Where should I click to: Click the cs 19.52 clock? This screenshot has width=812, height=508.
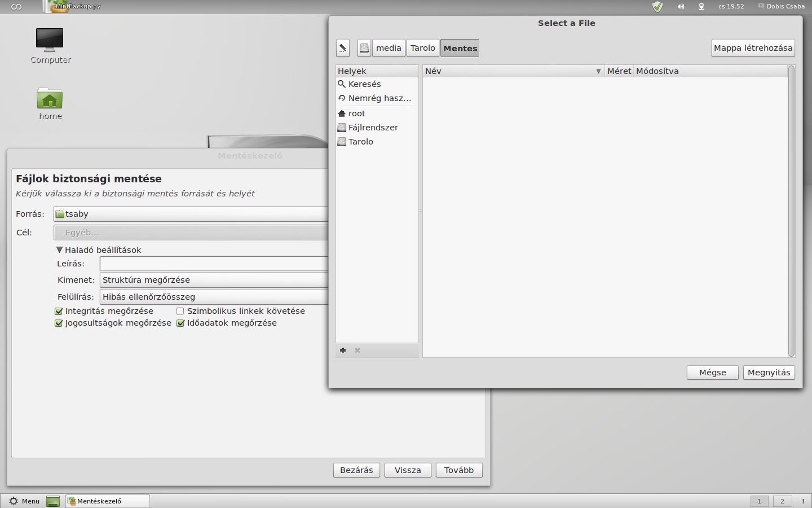pos(731,6)
